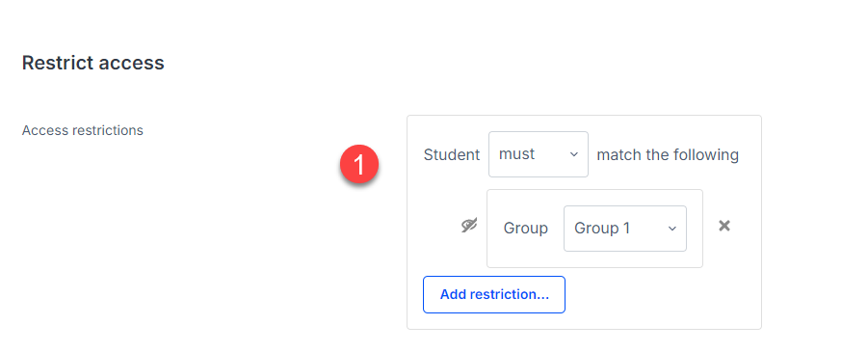Click the "match the following" text
Image resolution: width=868 pixels, height=352 pixels.
[x=668, y=154]
